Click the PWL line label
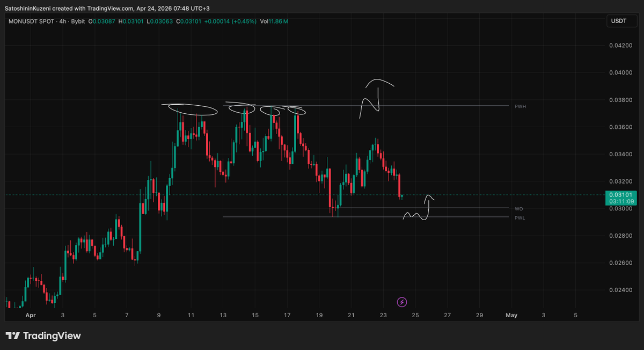The width and height of the screenshot is (644, 350). click(519, 217)
